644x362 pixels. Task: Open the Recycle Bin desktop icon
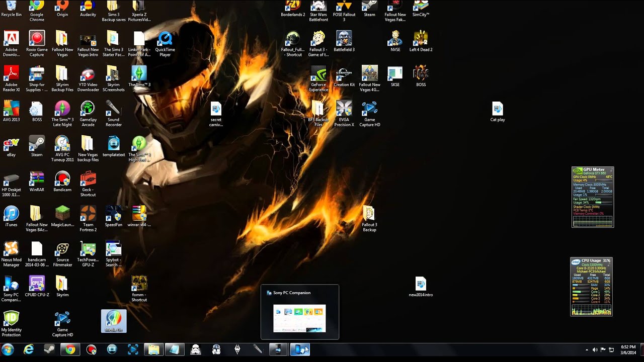11,9
